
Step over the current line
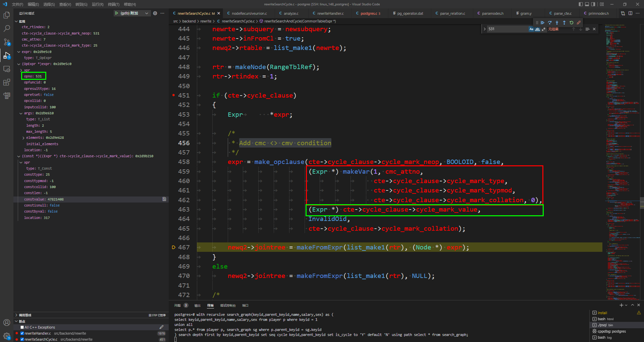point(550,23)
